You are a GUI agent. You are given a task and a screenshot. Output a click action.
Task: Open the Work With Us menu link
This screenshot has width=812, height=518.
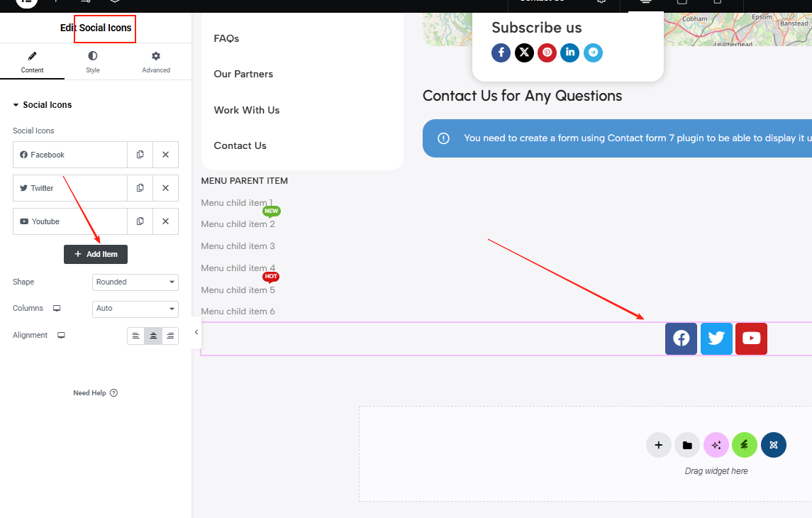click(x=247, y=110)
